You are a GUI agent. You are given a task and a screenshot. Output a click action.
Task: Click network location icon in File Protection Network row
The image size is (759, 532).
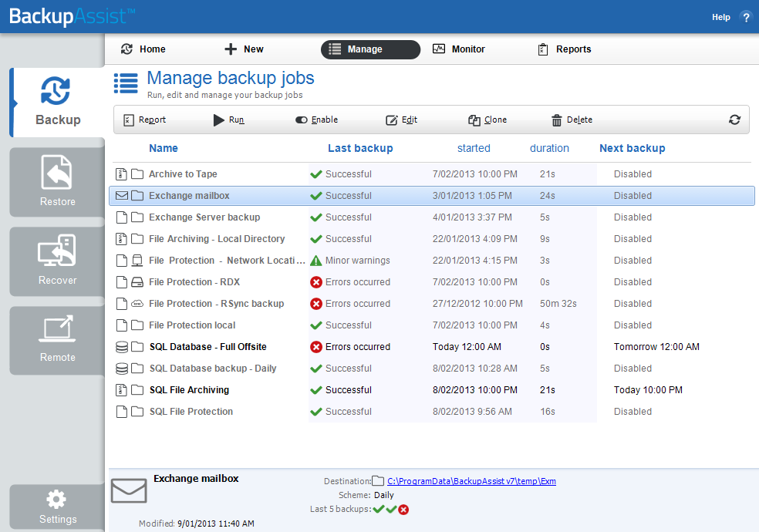tap(137, 261)
